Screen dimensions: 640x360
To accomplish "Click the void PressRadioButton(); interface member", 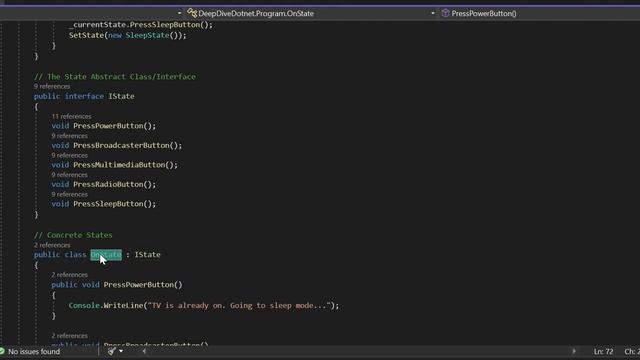I will [104, 184].
